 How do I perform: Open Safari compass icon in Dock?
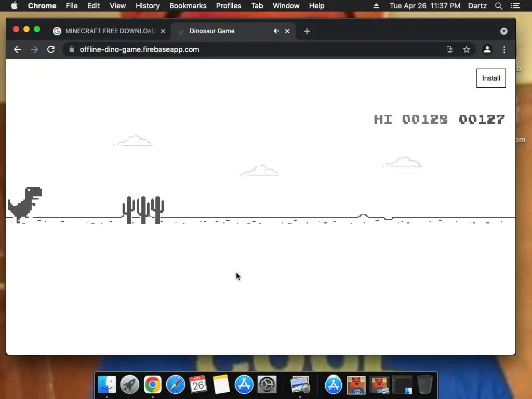click(176, 384)
